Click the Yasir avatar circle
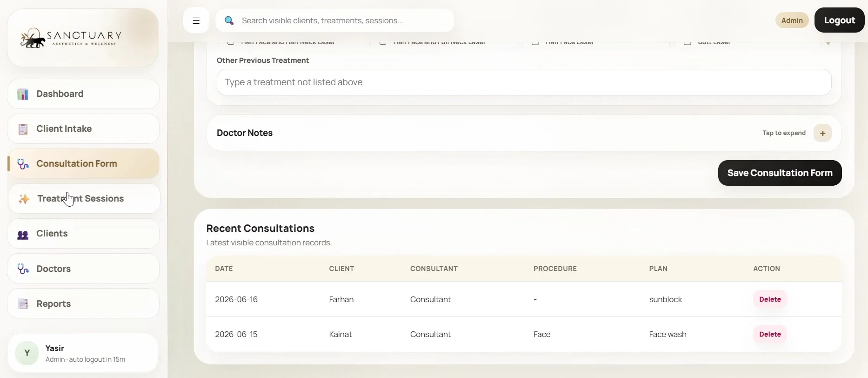 point(27,353)
